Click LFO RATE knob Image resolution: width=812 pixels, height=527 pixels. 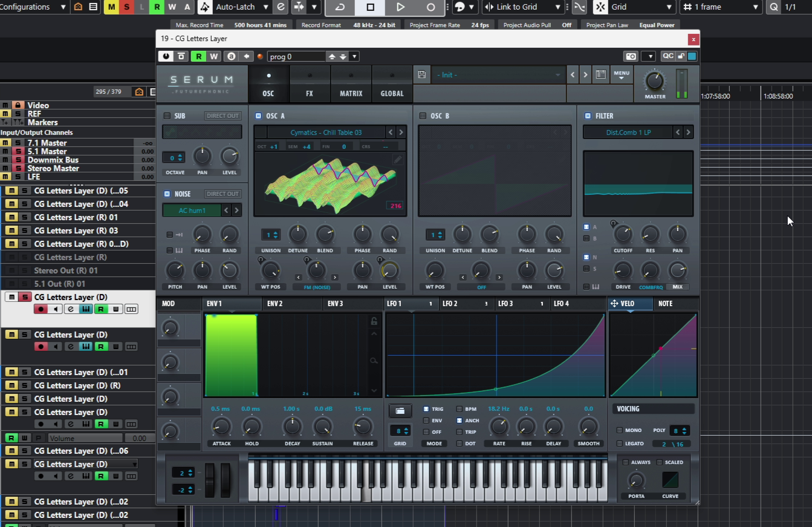point(499,427)
